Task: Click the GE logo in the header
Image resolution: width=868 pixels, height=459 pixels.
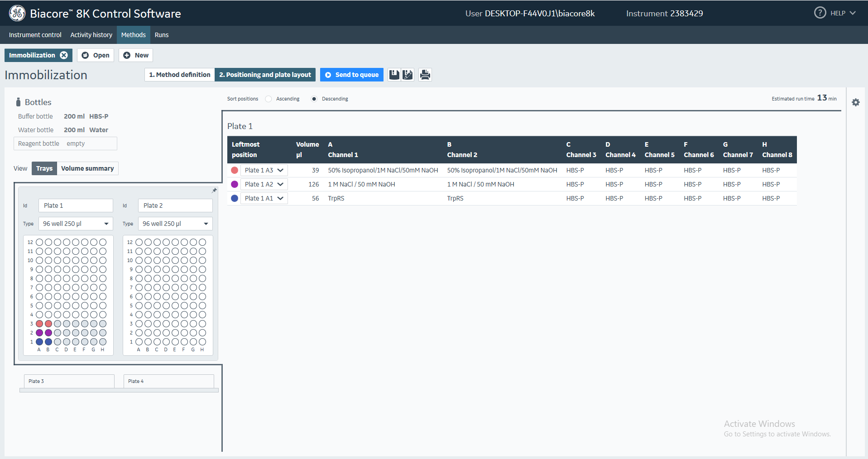Action: click(x=17, y=13)
